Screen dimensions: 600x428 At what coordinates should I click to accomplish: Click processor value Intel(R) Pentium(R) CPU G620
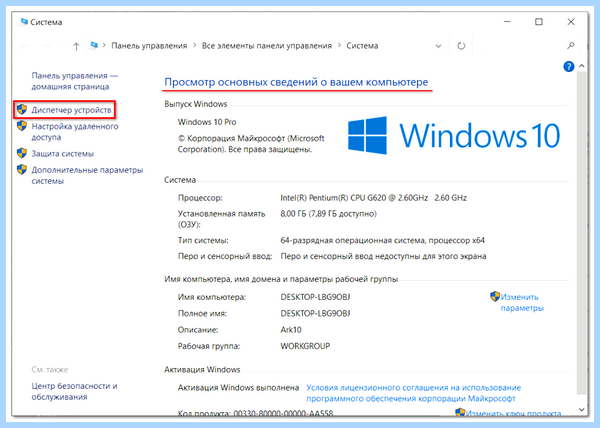(x=373, y=198)
